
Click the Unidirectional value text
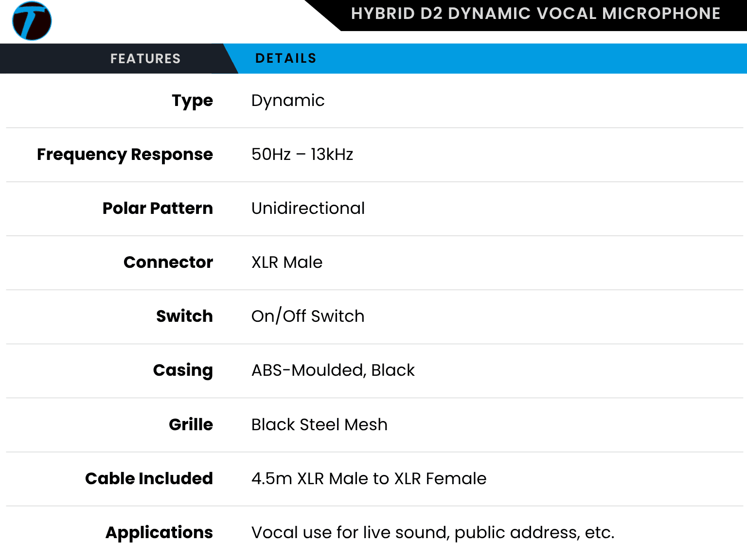(x=308, y=209)
